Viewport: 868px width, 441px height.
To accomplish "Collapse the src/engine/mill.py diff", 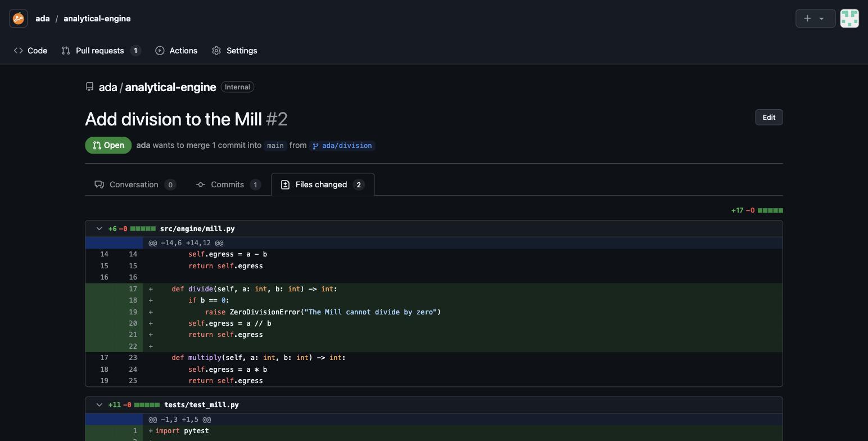I will (x=99, y=229).
